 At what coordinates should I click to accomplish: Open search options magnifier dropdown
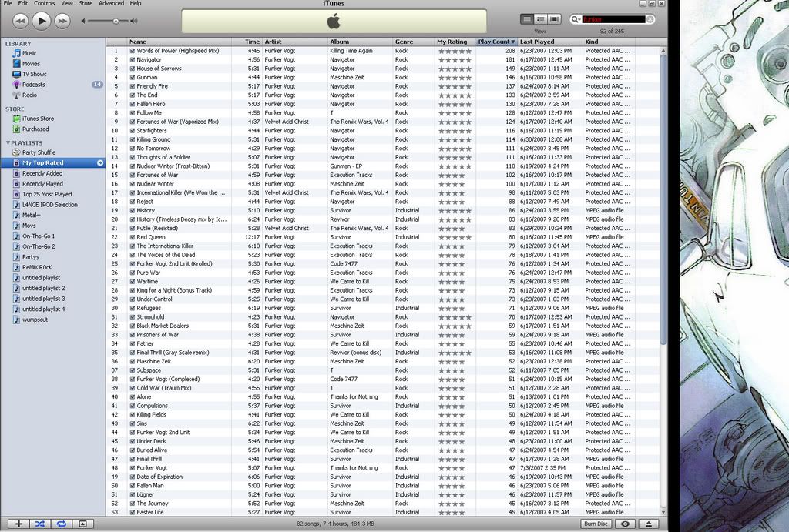575,19
